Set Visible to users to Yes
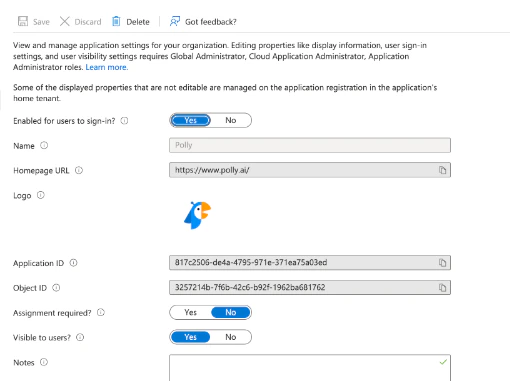 click(x=191, y=337)
